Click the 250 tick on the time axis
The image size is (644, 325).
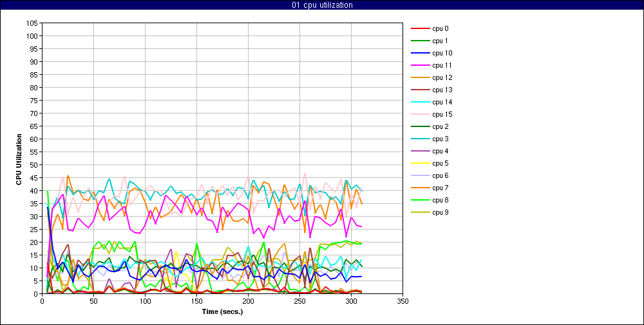[x=299, y=302]
